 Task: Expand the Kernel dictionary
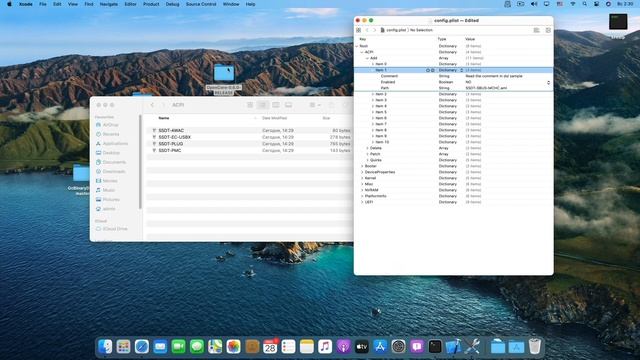click(x=362, y=178)
